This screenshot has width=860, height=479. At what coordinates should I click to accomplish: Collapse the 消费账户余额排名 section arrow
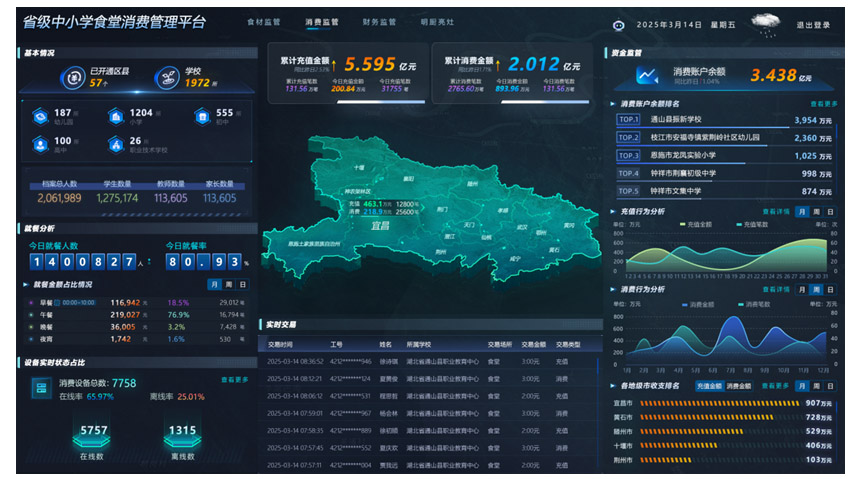[x=613, y=103]
